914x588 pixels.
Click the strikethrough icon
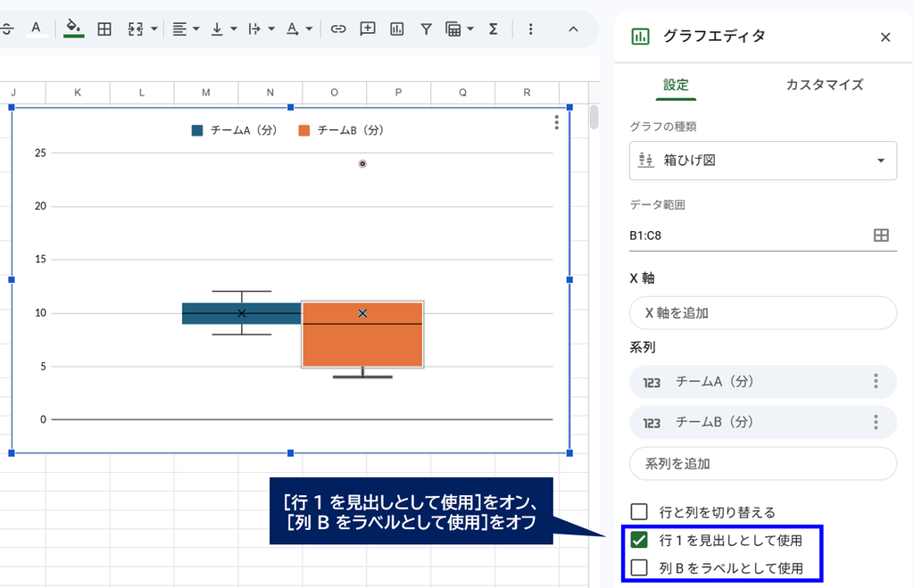point(7,29)
